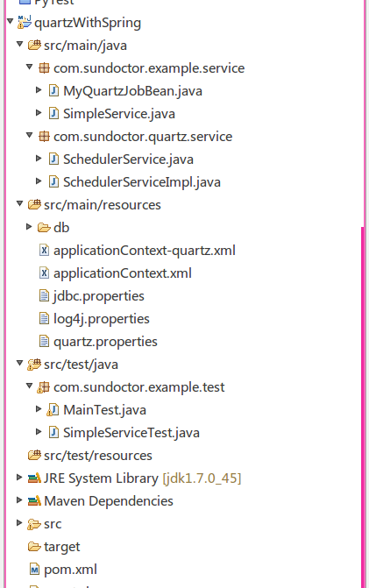Click the MainTest.java warning file icon
Viewport: 369px width, 588px height.
point(53,410)
